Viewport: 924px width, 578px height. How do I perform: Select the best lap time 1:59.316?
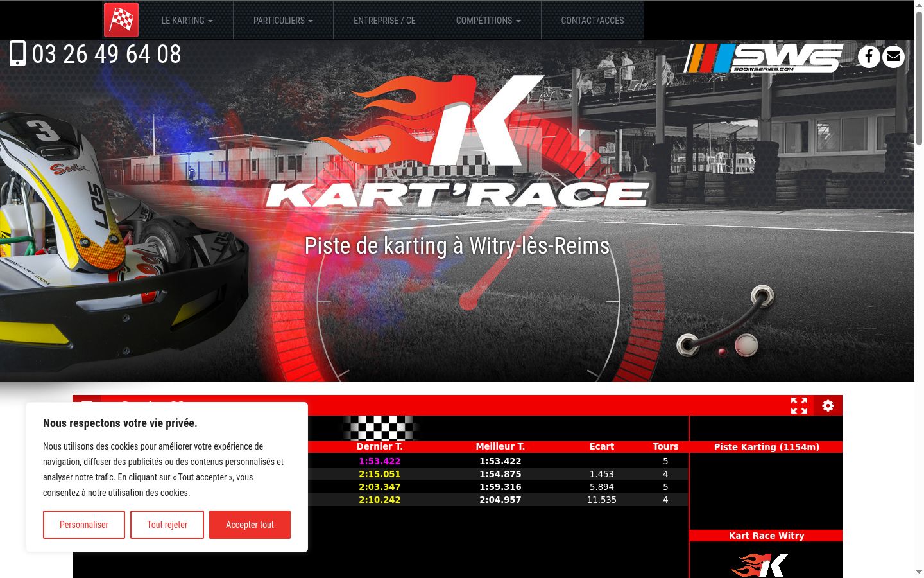(501, 487)
